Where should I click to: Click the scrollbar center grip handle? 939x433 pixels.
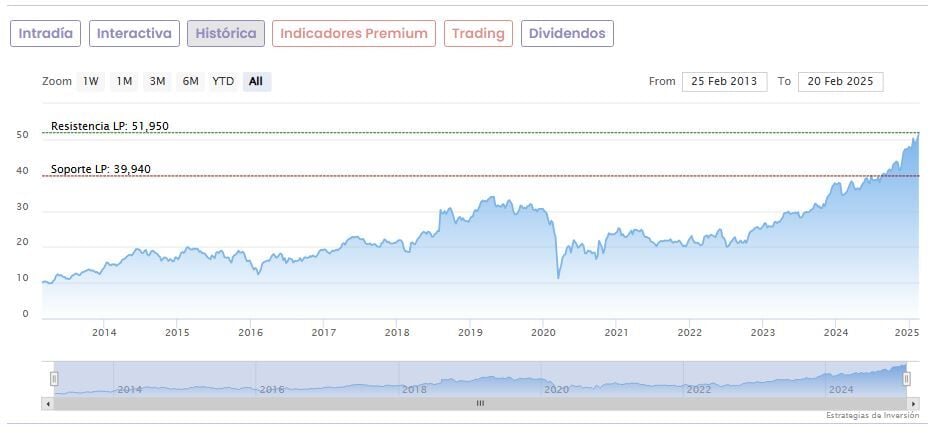(x=480, y=403)
